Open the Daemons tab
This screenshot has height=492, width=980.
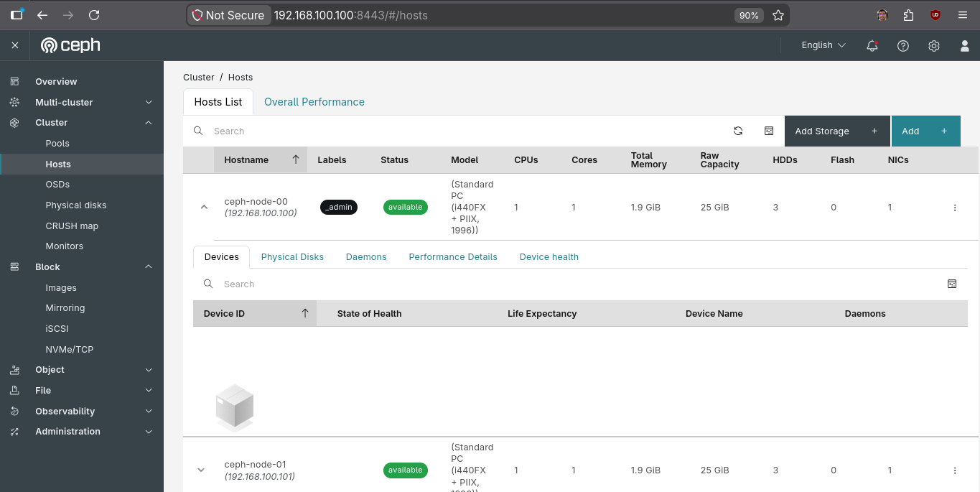[366, 256]
